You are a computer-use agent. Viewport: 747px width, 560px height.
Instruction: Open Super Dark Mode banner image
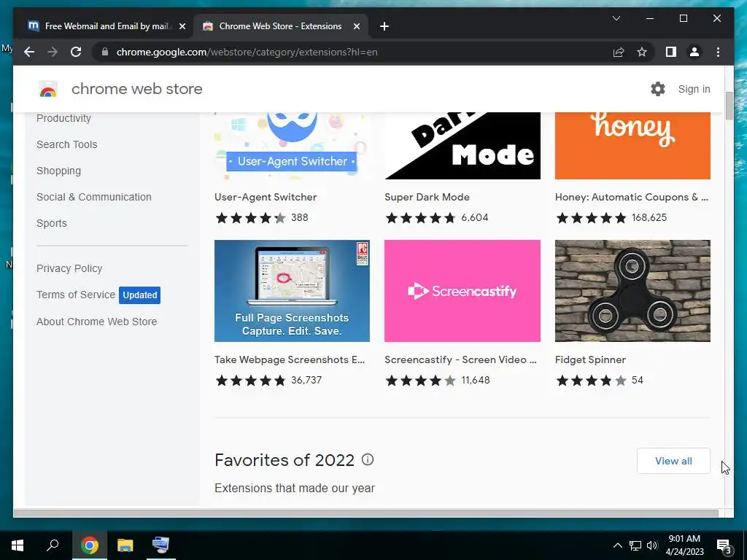point(462,146)
